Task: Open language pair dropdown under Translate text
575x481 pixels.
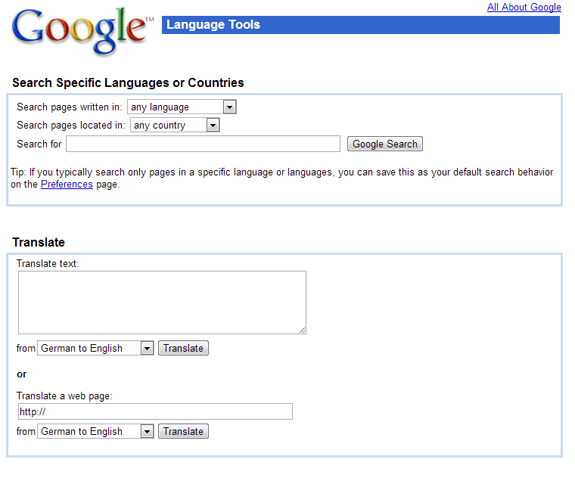Action: coord(95,348)
